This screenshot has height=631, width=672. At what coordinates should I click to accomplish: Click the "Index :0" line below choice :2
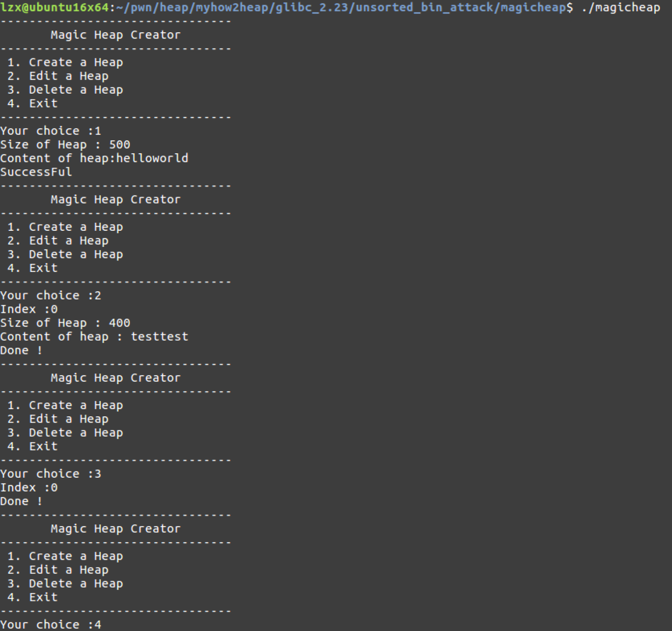coord(29,309)
